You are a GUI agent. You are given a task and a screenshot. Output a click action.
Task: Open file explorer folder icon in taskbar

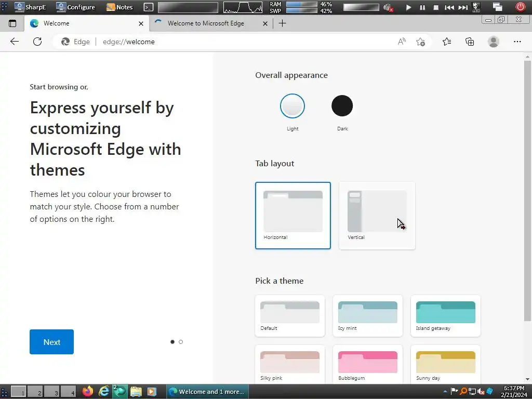(x=136, y=392)
